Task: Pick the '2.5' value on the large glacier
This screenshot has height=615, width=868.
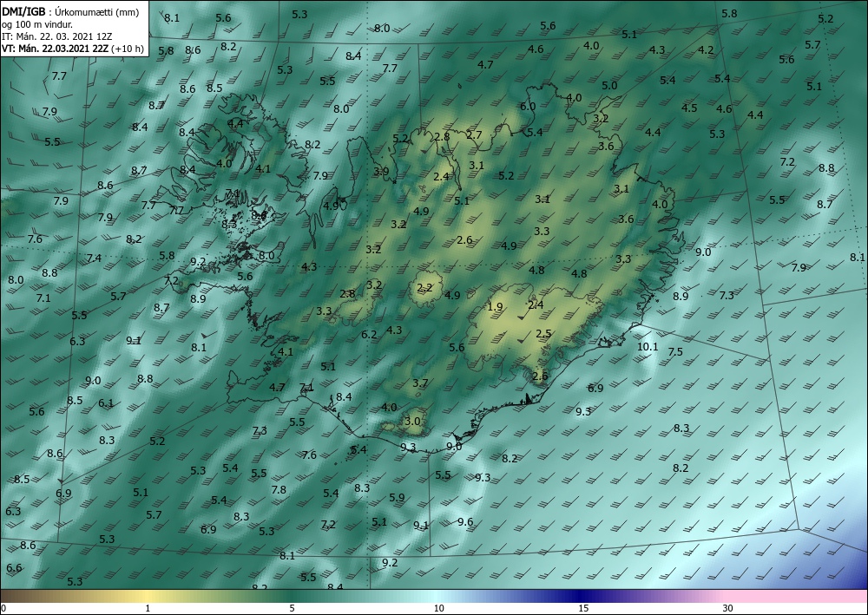Action: pos(543,333)
